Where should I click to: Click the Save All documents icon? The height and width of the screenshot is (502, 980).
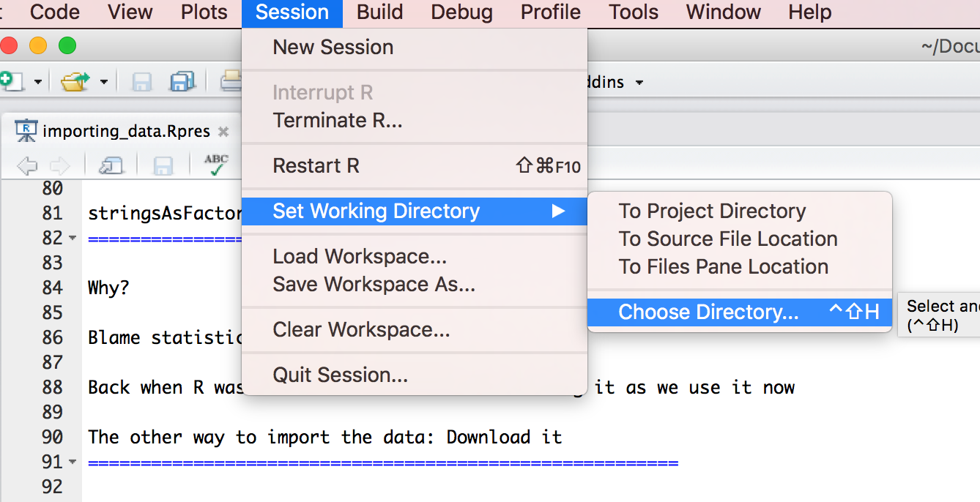click(x=182, y=81)
